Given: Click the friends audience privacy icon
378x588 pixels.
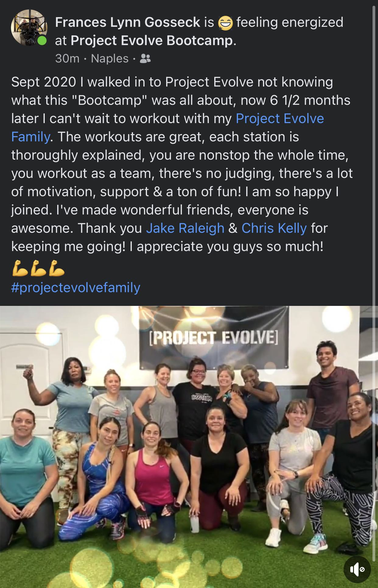Looking at the screenshot, I should coord(145,58).
